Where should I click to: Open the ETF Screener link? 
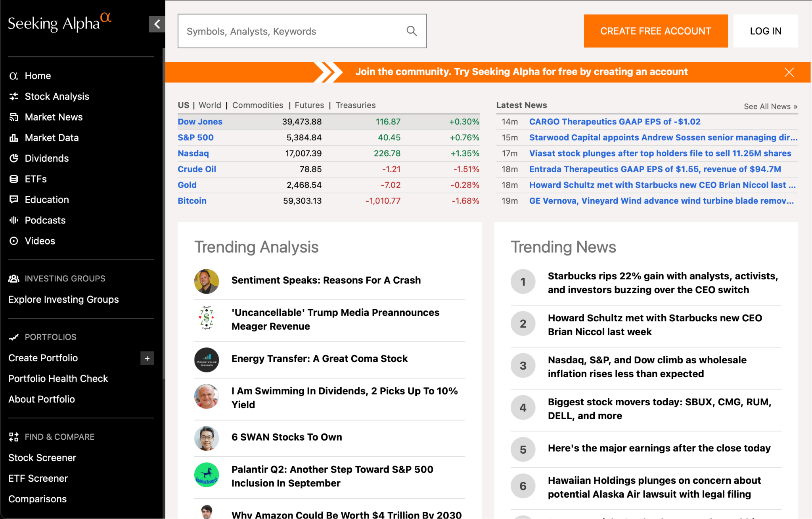coord(38,478)
